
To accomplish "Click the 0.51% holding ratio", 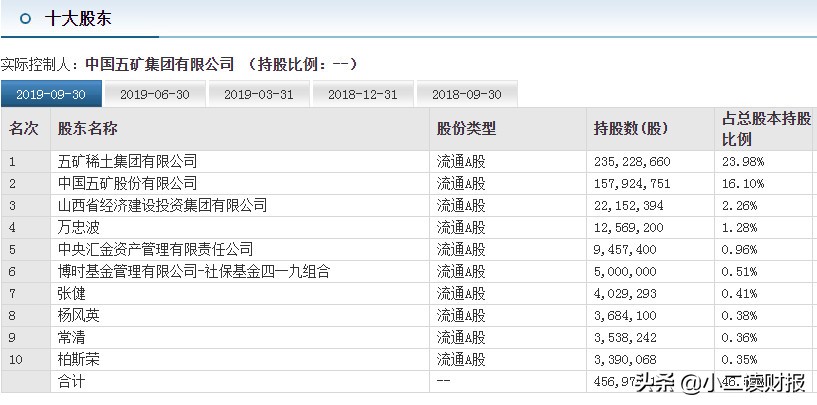I will pyautogui.click(x=739, y=272).
